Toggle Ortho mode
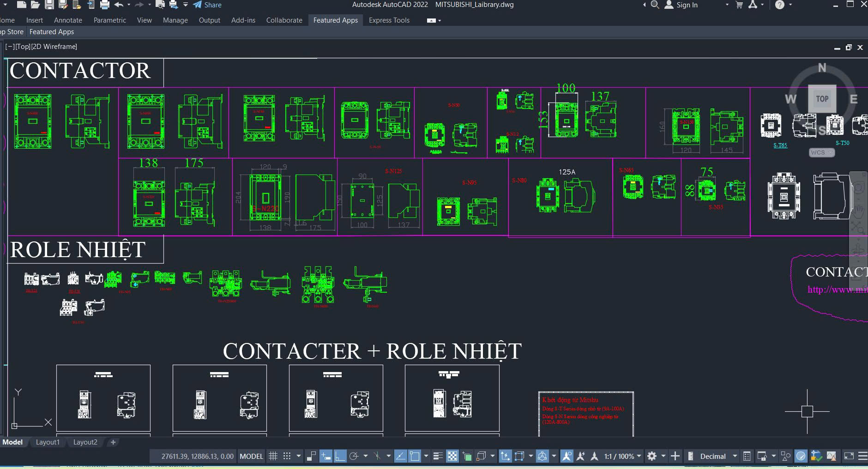Screen dimensions: 868x469 click(x=340, y=456)
